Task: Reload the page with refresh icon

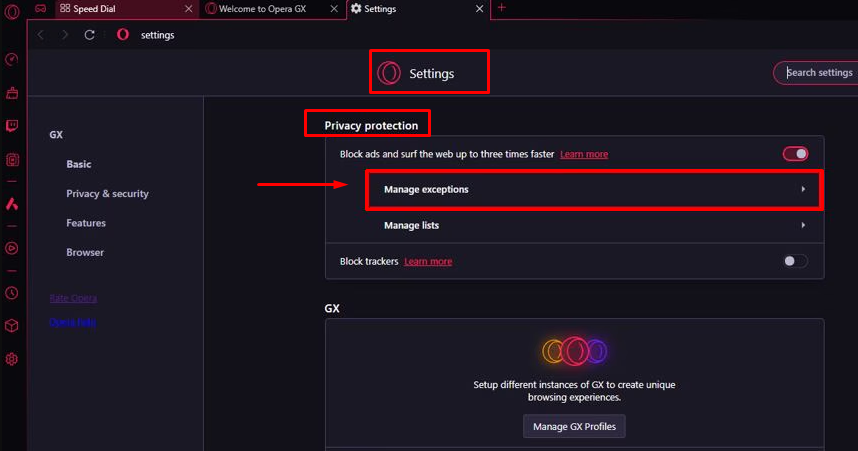Action: click(x=89, y=35)
